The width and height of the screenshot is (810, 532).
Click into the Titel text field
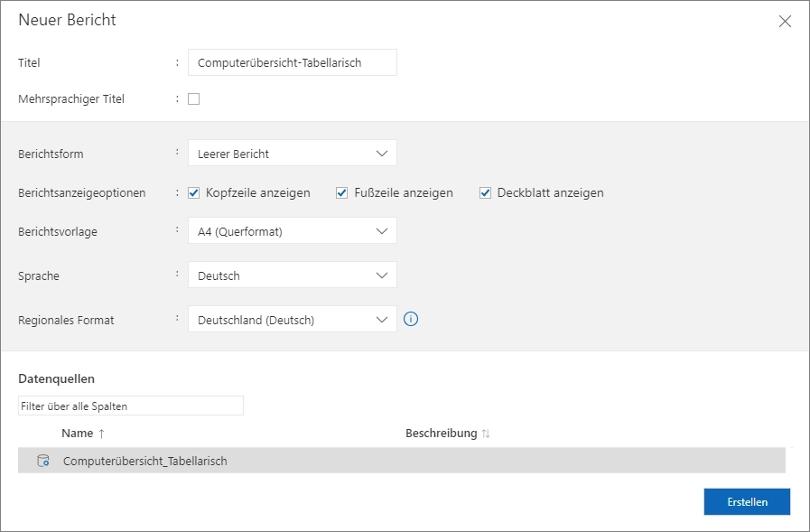click(x=292, y=62)
